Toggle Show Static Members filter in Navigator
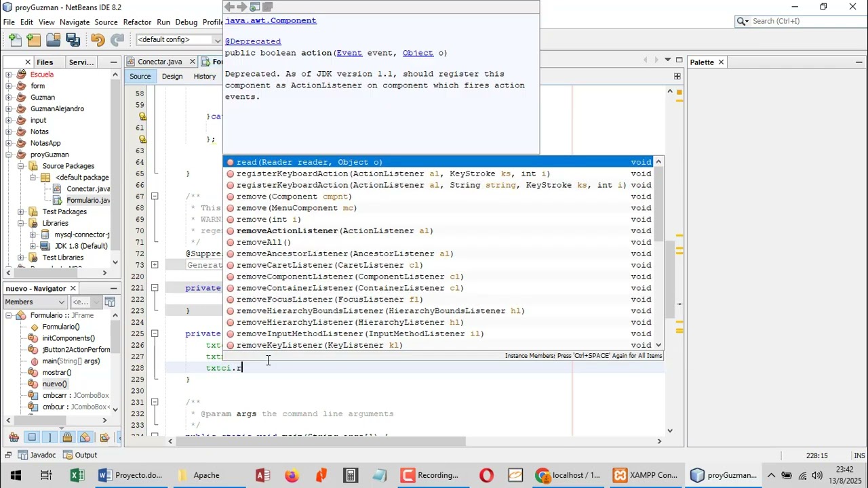Image resolution: width=868 pixels, height=488 pixels. pyautogui.click(x=50, y=437)
